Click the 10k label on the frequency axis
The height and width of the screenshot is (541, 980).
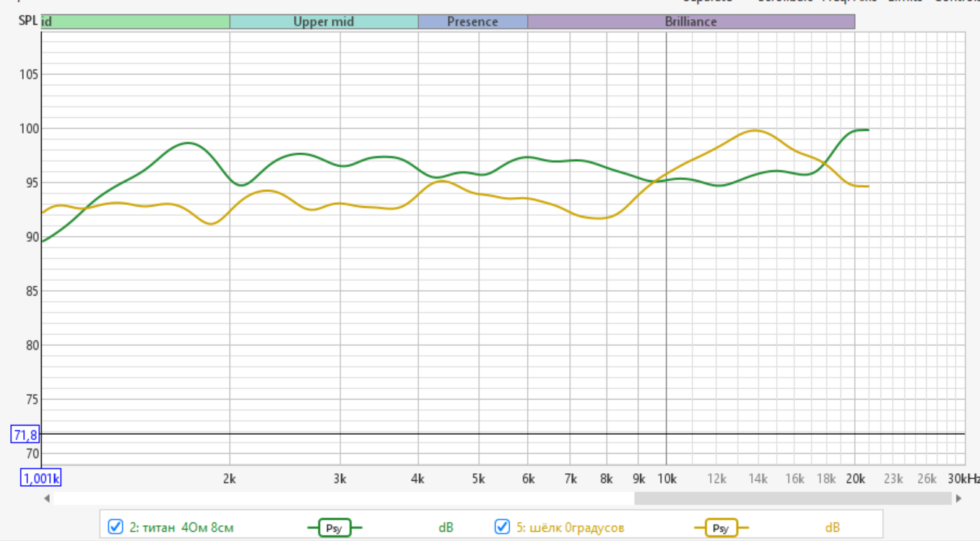[x=666, y=478]
